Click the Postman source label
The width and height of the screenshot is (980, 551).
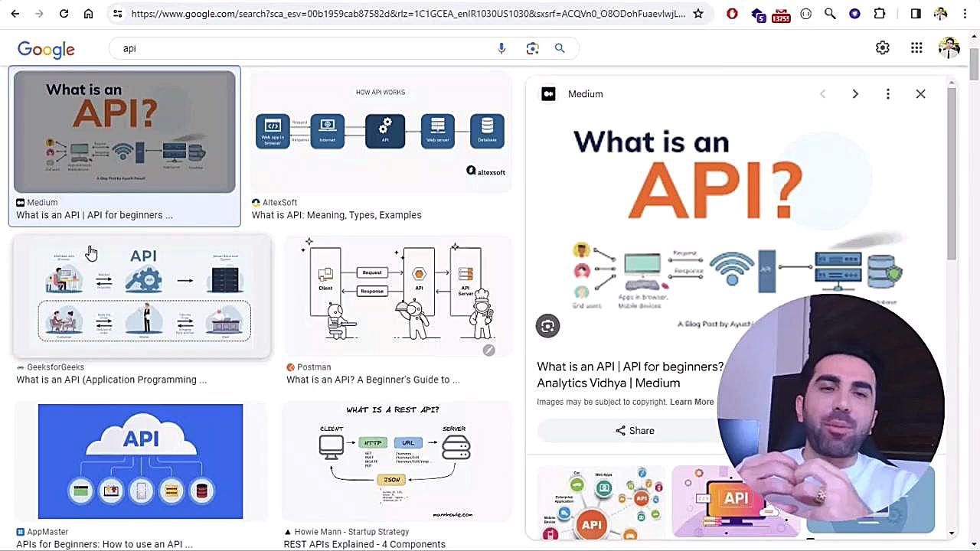pos(314,367)
